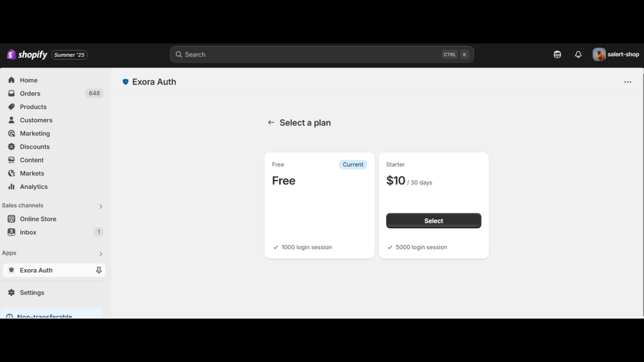Open Analytics via chart icon
Image resolution: width=644 pixels, height=362 pixels.
click(11, 187)
